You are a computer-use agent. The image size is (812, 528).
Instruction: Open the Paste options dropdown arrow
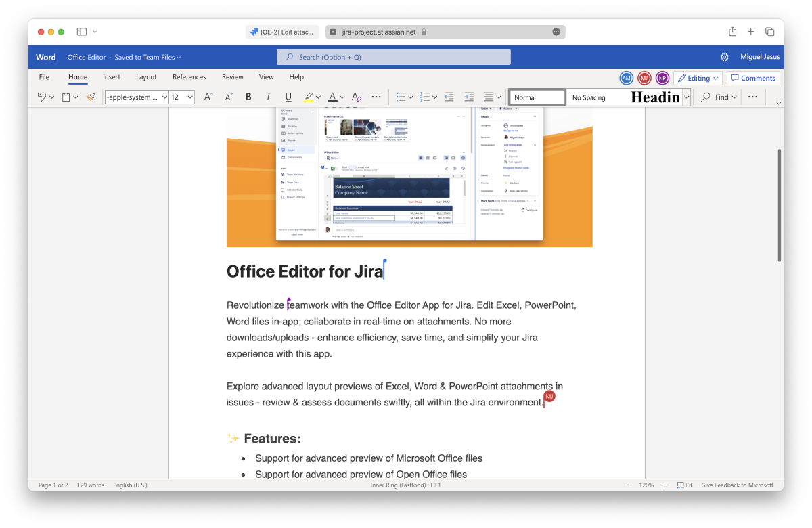click(76, 97)
